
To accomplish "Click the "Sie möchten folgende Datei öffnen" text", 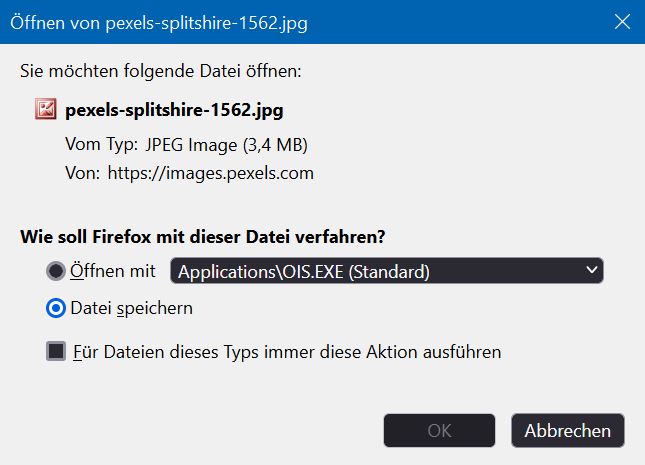I will coord(160,71).
